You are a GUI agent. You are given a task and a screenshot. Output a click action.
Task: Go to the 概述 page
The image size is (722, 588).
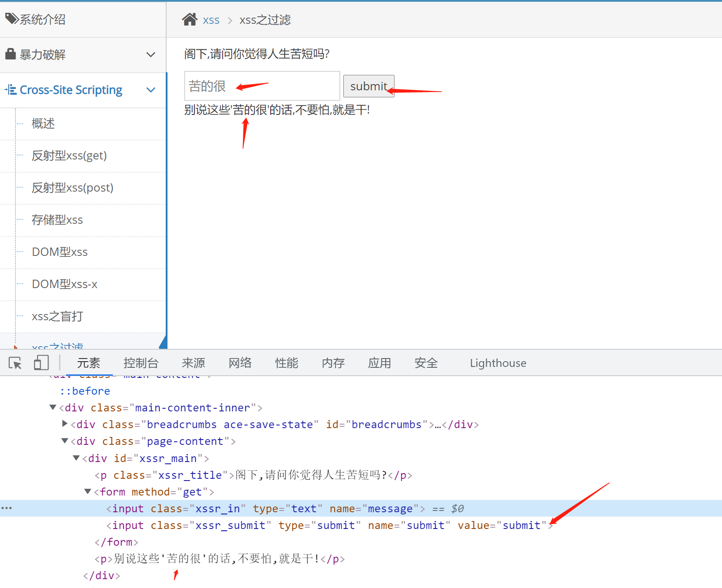[x=43, y=123]
